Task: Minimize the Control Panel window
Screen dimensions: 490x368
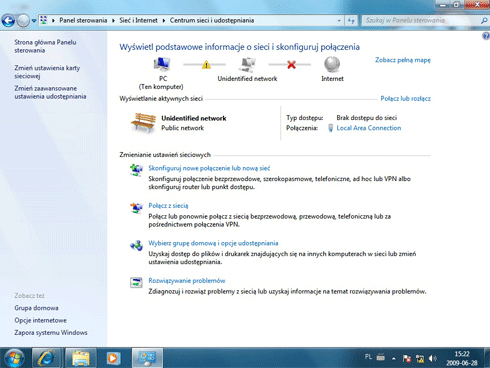Action: (443, 4)
